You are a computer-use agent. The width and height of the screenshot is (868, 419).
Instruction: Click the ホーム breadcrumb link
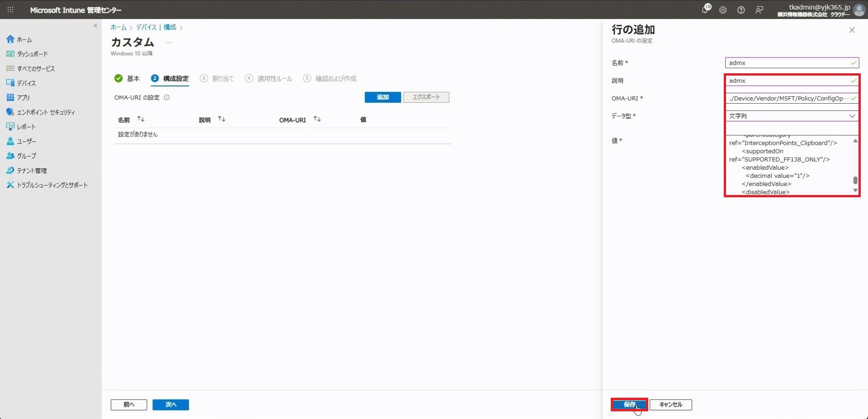click(x=118, y=28)
